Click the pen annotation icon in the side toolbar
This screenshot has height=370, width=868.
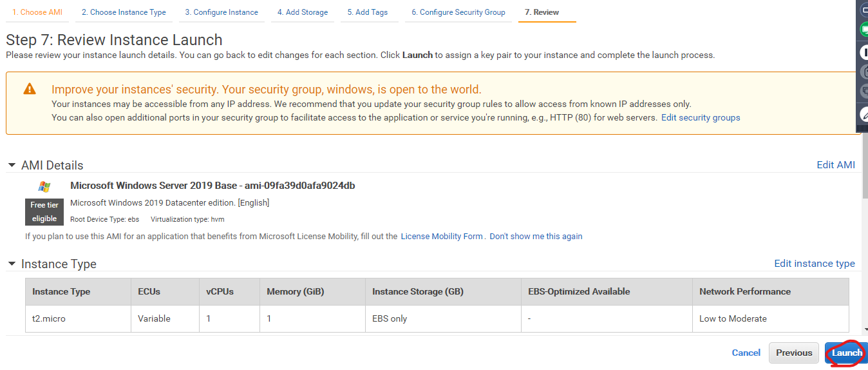coord(864,113)
